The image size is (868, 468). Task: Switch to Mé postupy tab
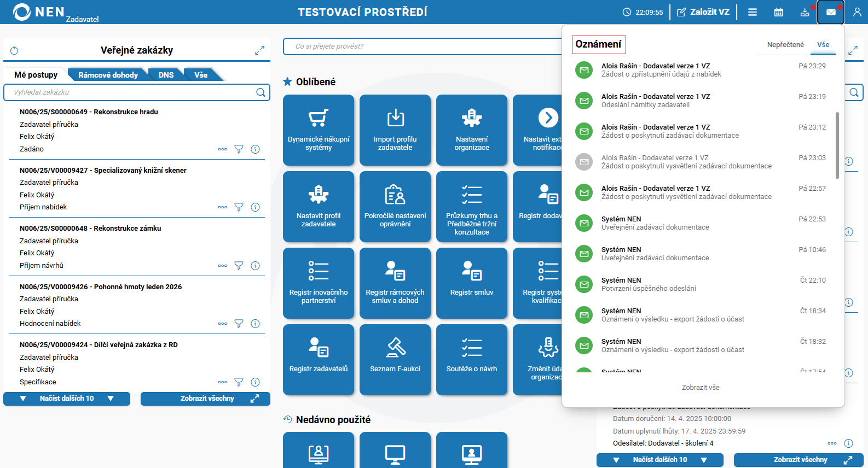[x=36, y=75]
